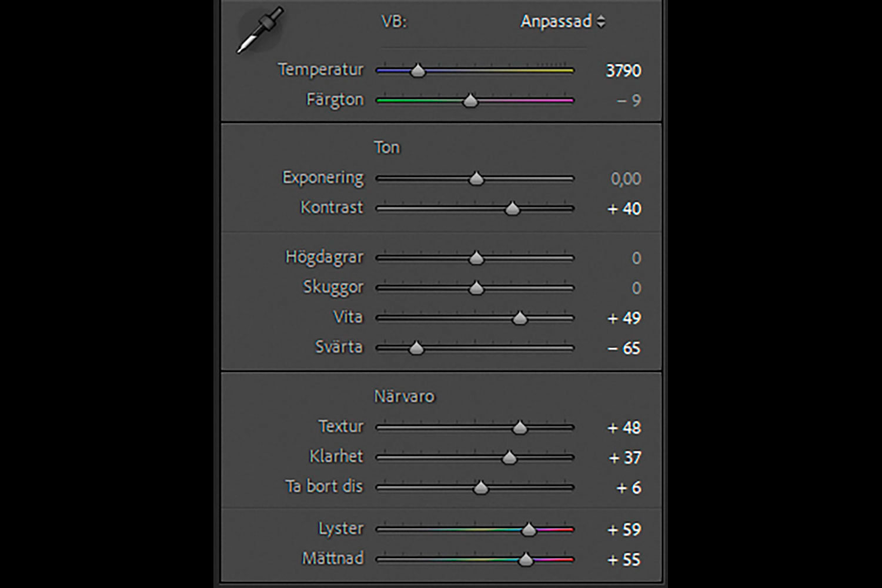Click the Exponering label to select it

pos(323,178)
